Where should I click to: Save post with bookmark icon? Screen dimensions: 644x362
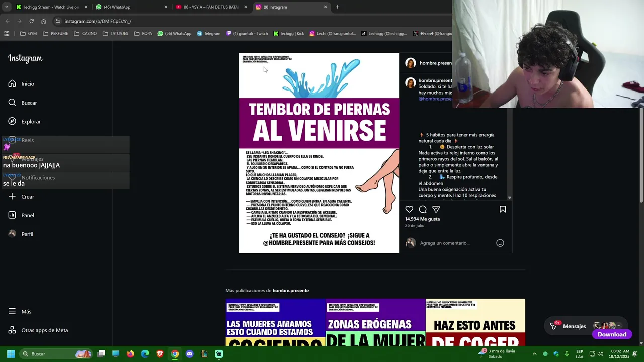[x=503, y=209]
